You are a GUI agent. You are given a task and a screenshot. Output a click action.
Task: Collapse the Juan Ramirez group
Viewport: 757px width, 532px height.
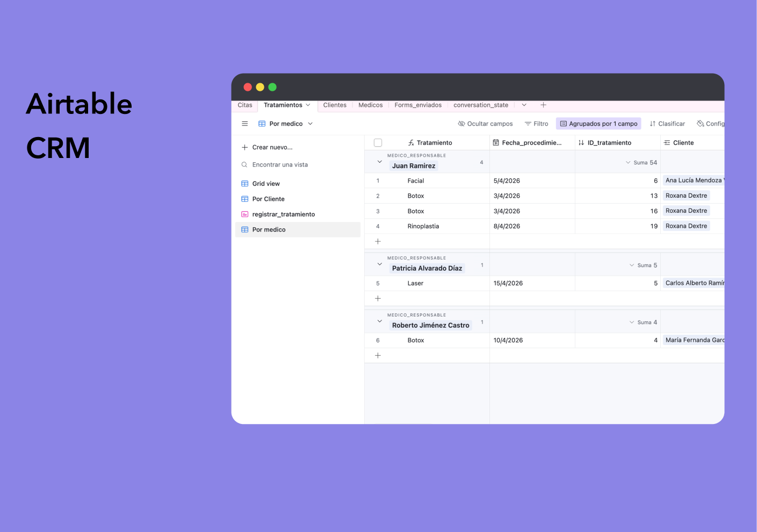(x=379, y=162)
